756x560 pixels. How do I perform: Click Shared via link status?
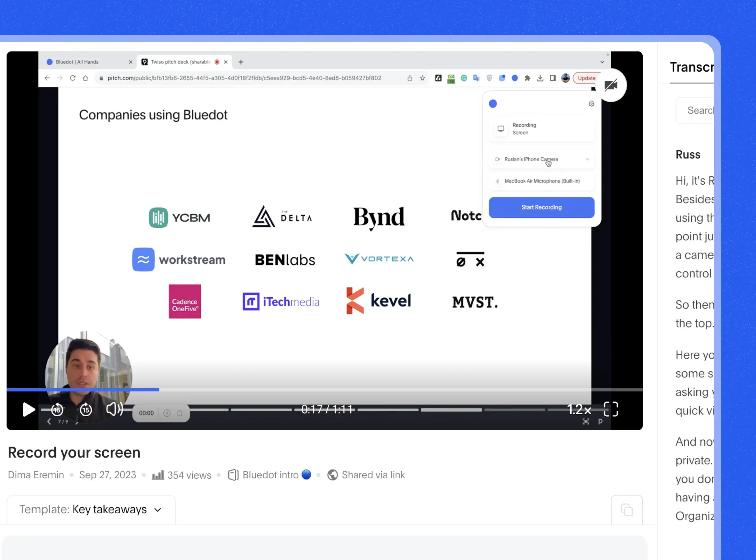[366, 475]
